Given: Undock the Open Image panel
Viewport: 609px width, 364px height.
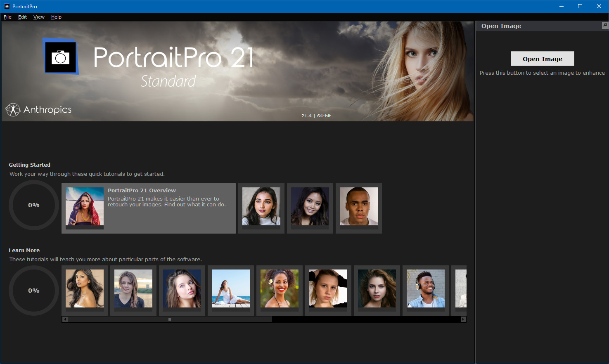Looking at the screenshot, I should [605, 26].
